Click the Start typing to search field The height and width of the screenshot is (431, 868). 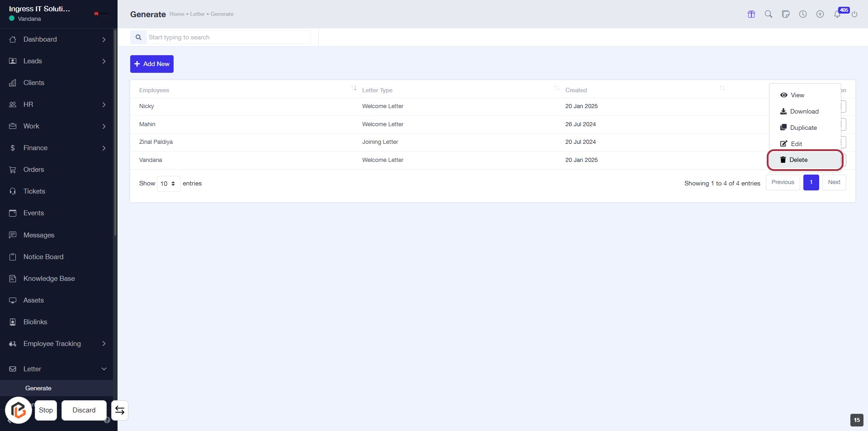click(228, 37)
